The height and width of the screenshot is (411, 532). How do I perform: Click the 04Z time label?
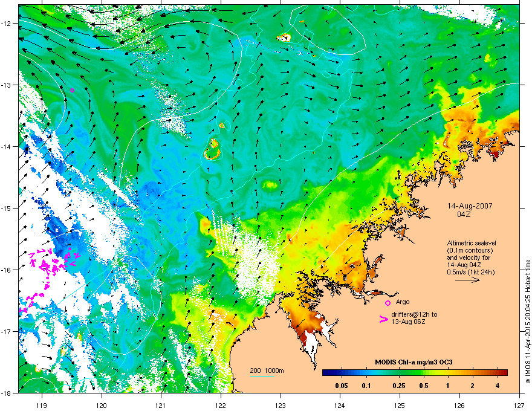pyautogui.click(x=464, y=215)
